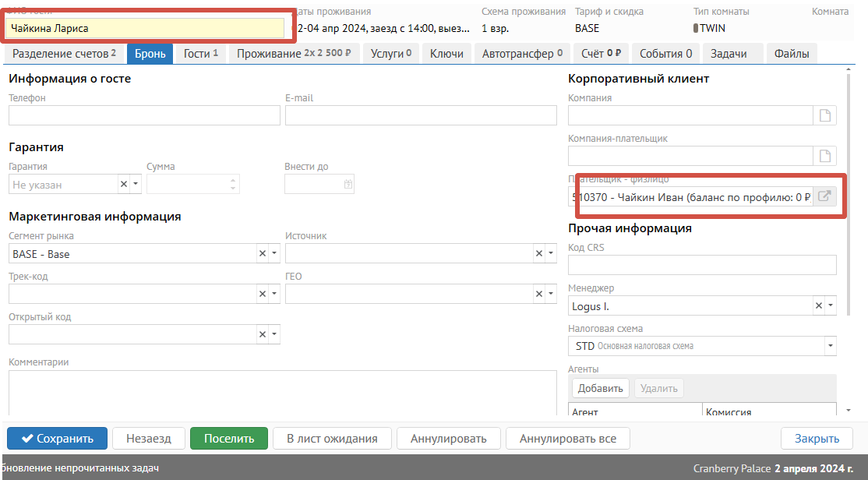Clear Менеджер Logus I. with X icon
The height and width of the screenshot is (480, 868).
tap(818, 306)
